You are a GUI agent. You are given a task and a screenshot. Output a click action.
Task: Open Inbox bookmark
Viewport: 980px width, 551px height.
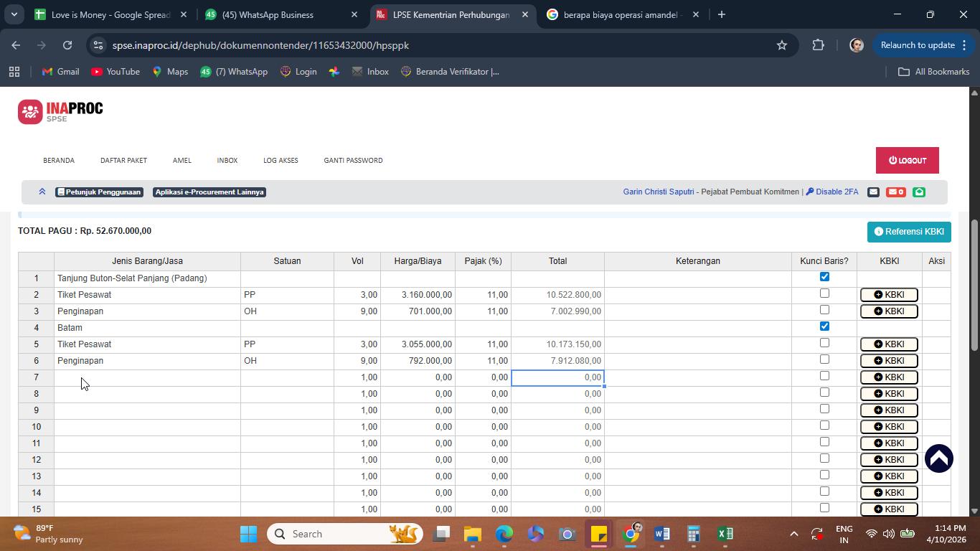[x=370, y=72]
